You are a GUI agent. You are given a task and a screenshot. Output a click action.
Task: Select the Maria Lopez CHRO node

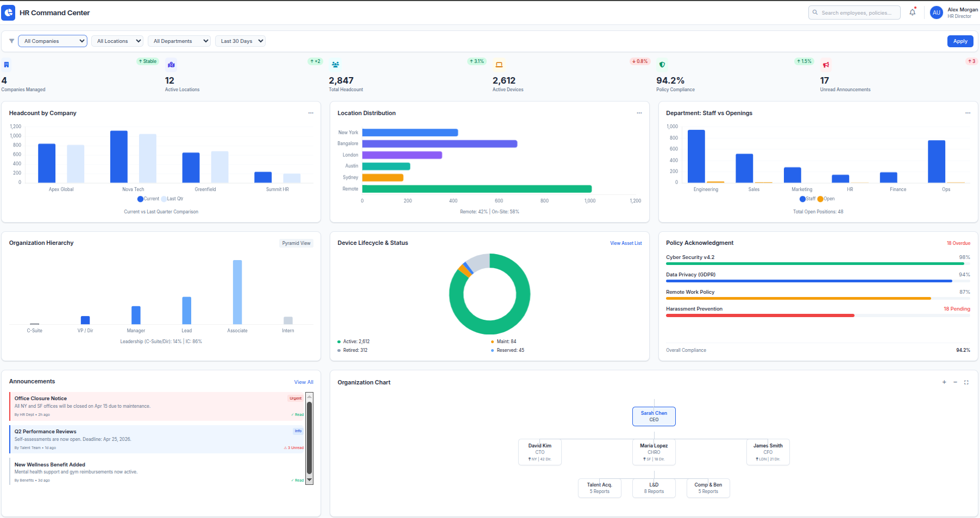click(654, 452)
